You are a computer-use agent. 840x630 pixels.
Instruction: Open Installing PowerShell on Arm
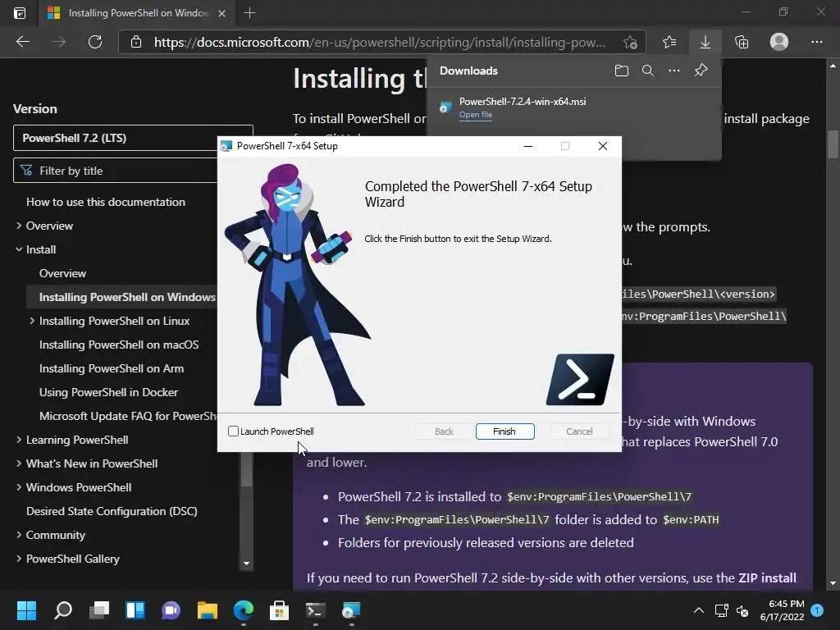tap(112, 368)
